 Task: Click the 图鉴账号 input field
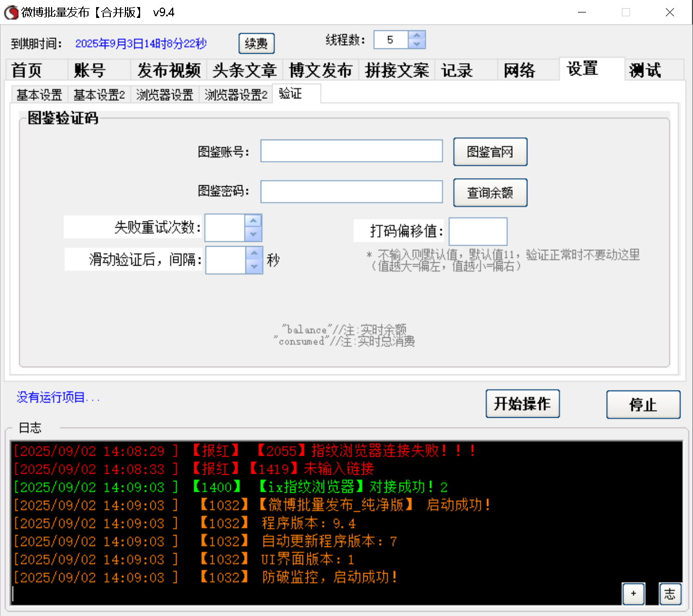click(351, 150)
